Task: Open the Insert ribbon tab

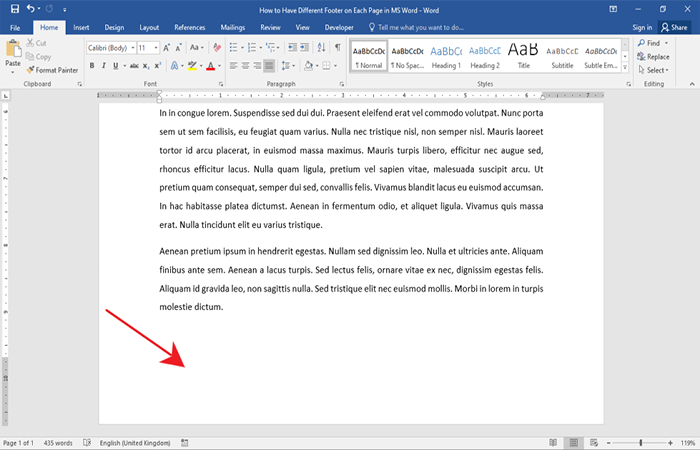Action: coord(81,27)
